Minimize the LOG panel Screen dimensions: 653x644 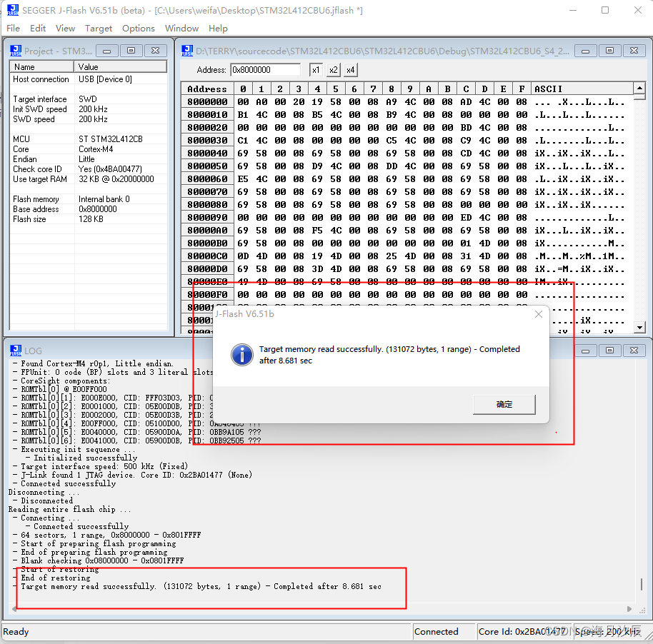[585, 351]
